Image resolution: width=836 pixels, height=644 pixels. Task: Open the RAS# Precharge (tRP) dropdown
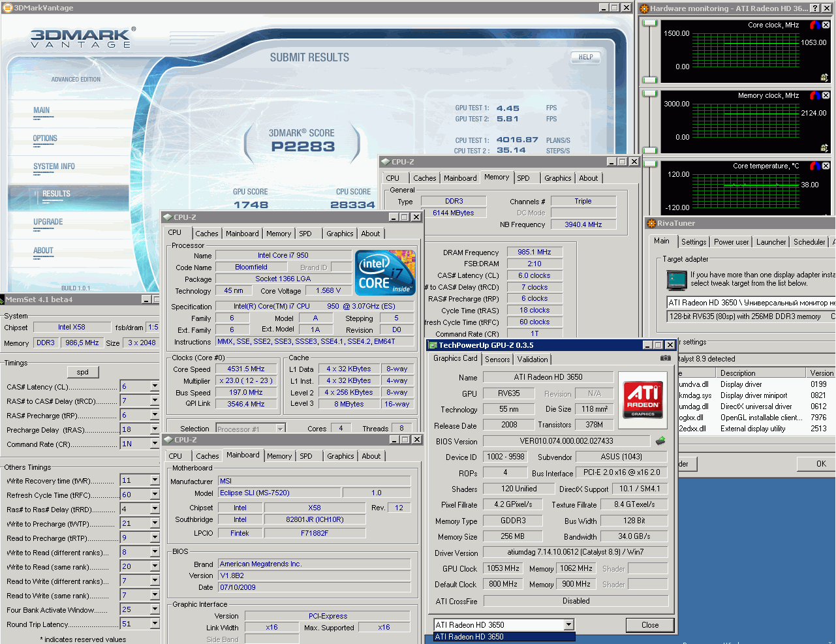[x=155, y=415]
